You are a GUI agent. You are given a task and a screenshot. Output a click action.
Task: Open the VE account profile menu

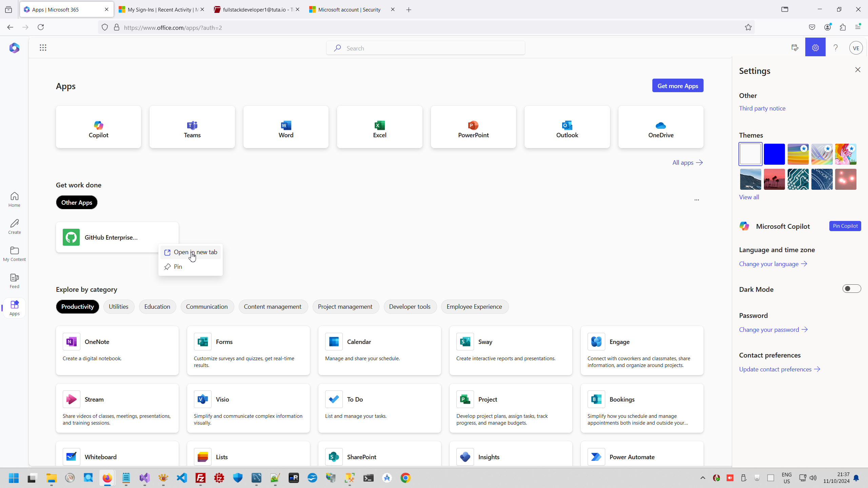(856, 48)
